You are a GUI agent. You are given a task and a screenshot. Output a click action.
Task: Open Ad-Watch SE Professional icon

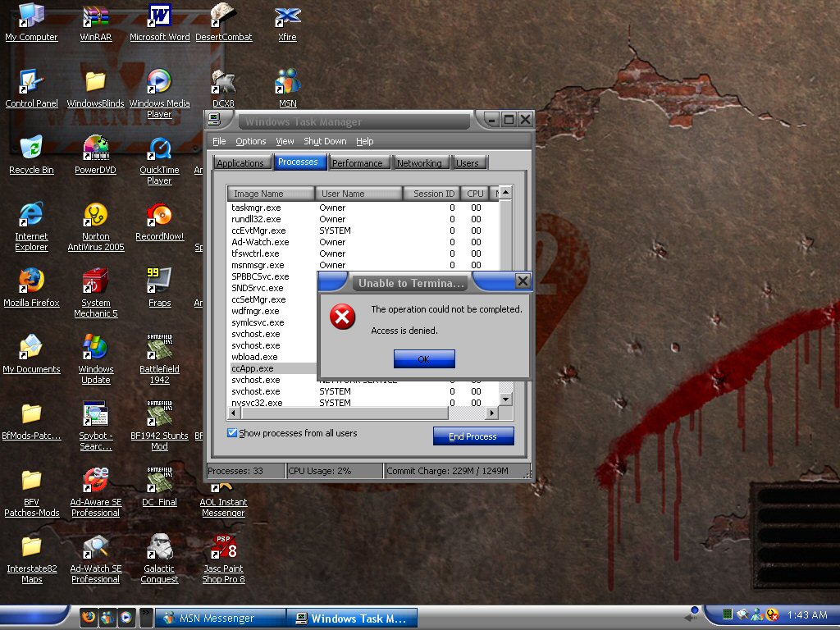[x=95, y=558]
